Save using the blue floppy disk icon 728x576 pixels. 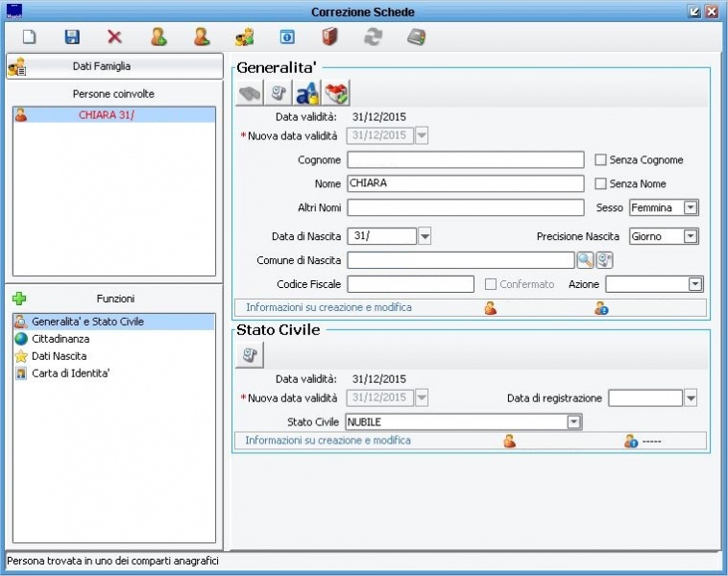coord(72,37)
